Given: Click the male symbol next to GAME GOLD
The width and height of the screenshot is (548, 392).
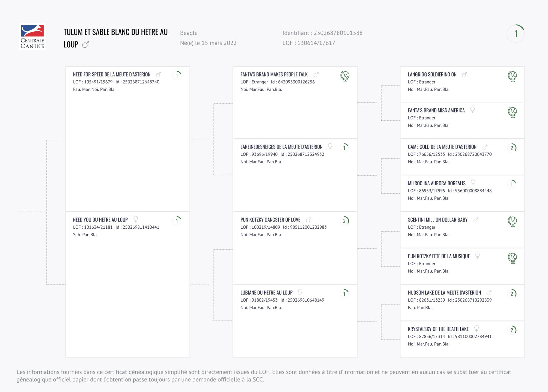Looking at the screenshot, I should (x=485, y=147).
